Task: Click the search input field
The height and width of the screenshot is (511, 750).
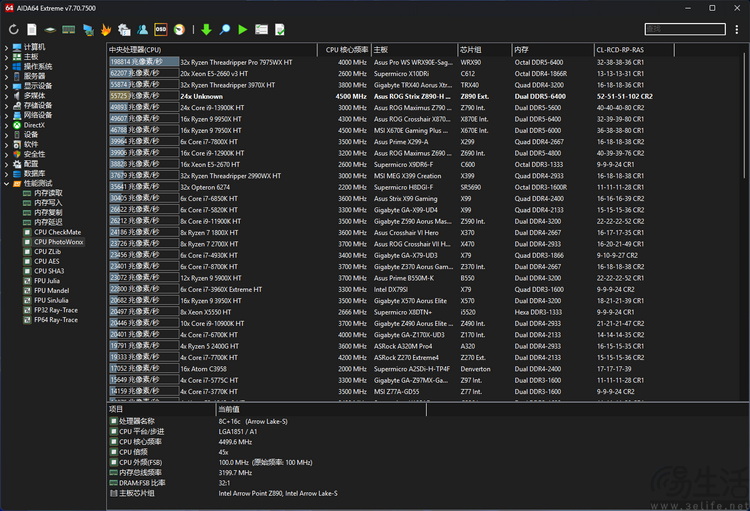Action: point(684,29)
